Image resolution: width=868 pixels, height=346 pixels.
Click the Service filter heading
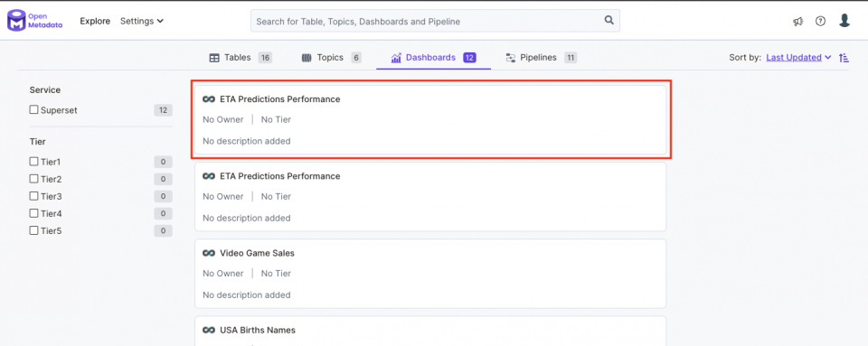click(45, 89)
